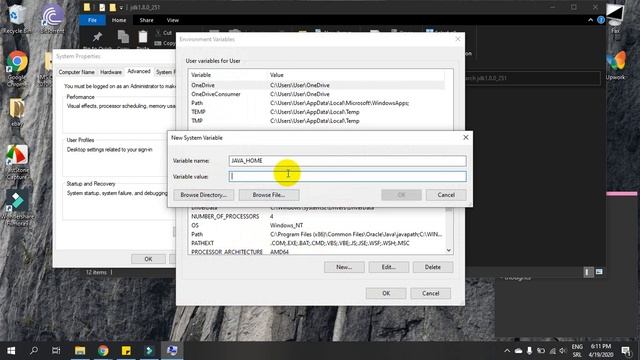The width and height of the screenshot is (640, 360).
Task: Select the TMP user variable row
Action: 317,121
